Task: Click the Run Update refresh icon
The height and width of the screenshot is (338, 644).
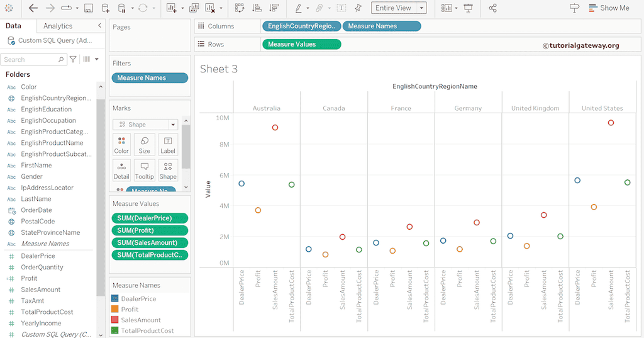Action: [x=143, y=8]
